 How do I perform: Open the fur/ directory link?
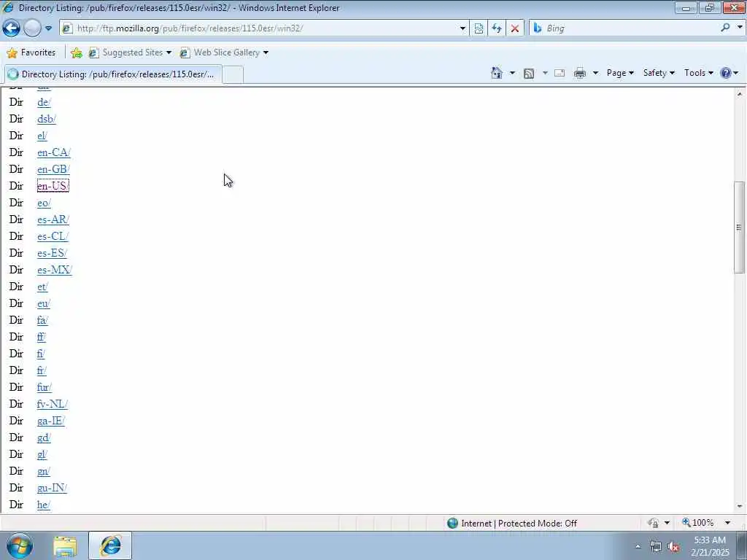pos(44,387)
